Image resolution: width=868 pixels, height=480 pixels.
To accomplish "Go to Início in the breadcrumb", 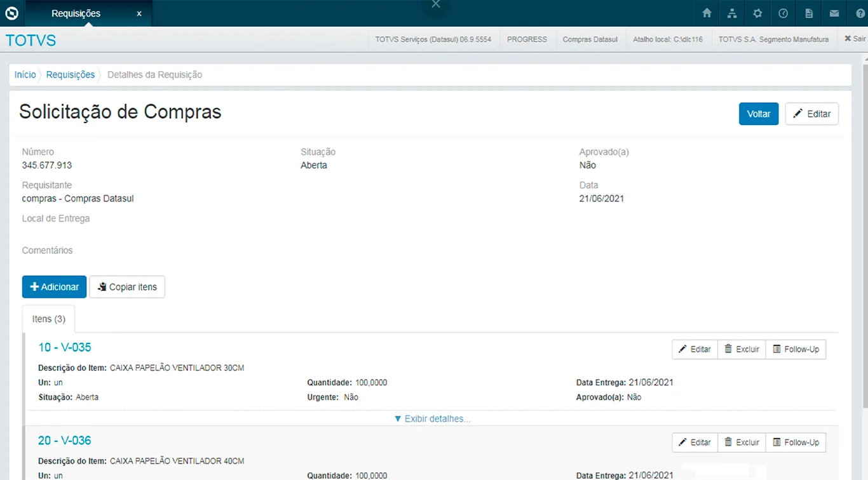I will pos(25,75).
